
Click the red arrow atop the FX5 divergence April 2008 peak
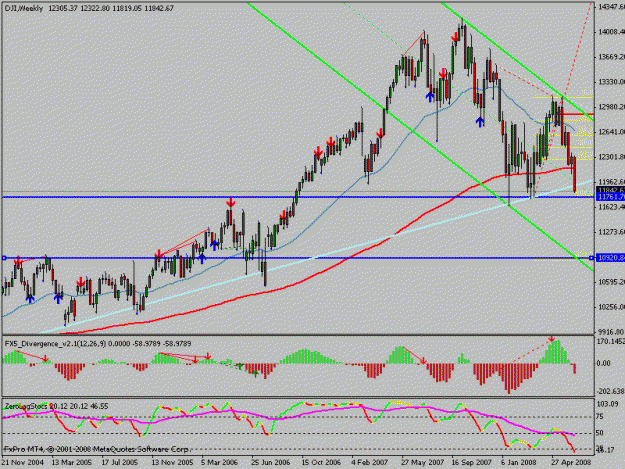pyautogui.click(x=552, y=339)
